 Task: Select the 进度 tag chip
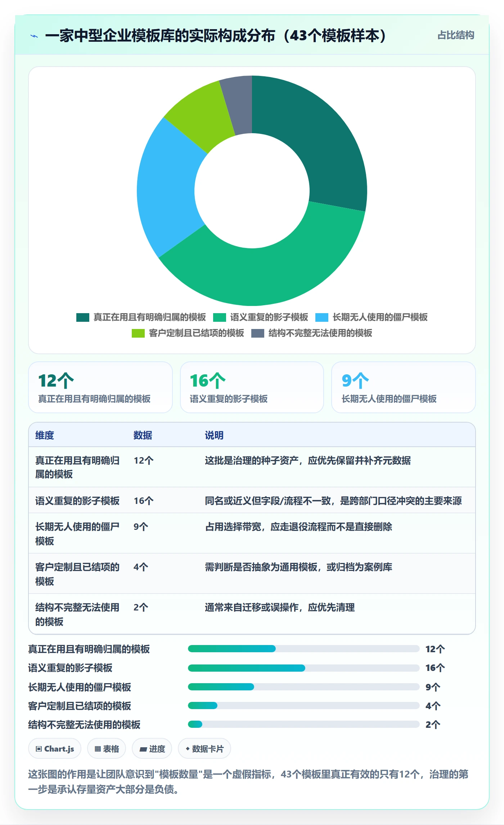click(x=152, y=749)
